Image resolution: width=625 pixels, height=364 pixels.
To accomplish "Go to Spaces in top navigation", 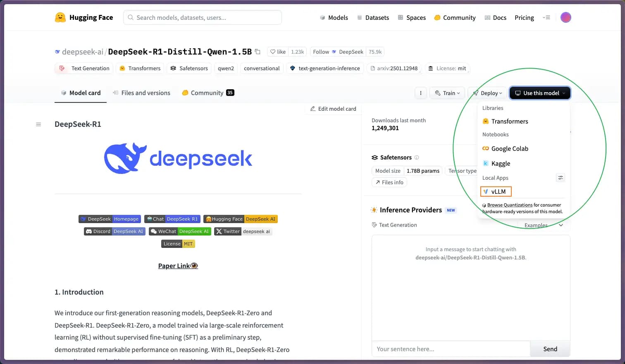I will 412,17.
